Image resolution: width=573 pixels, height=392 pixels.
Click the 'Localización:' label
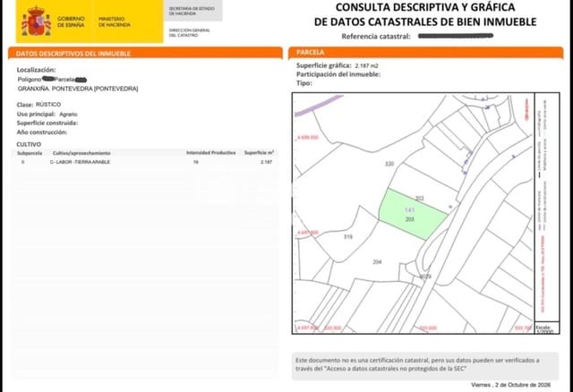click(36, 70)
